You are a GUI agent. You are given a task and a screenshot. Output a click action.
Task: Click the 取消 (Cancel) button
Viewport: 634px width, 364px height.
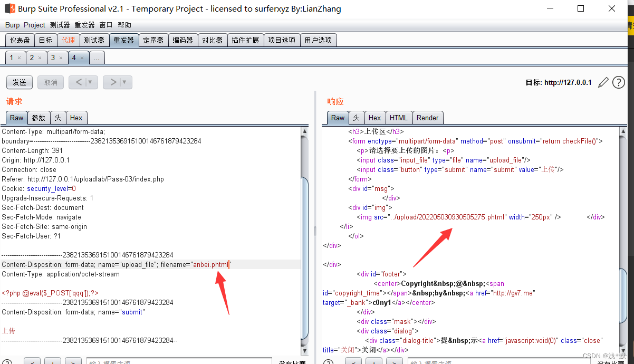[51, 82]
